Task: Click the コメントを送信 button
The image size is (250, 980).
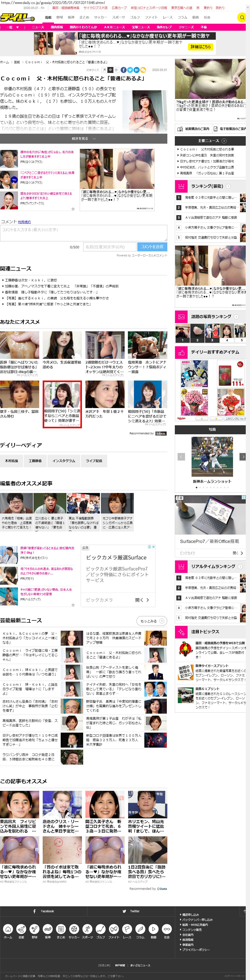Action: pos(152,247)
